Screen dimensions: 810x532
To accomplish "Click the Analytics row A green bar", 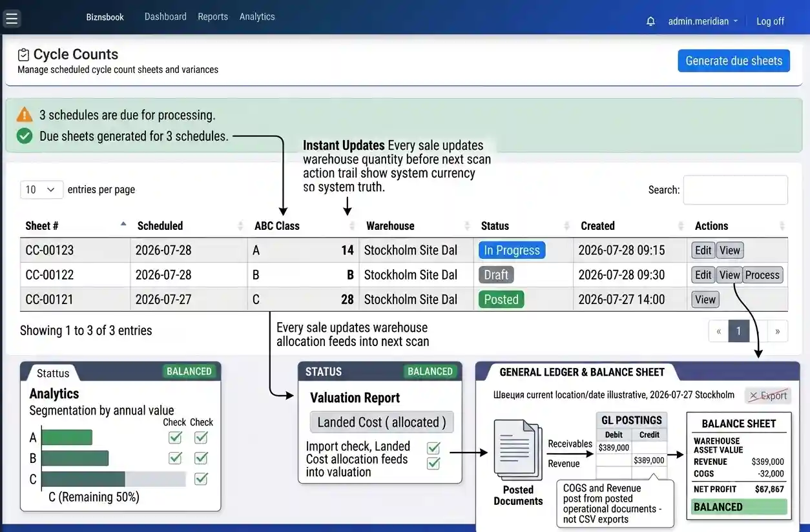I will [67, 437].
